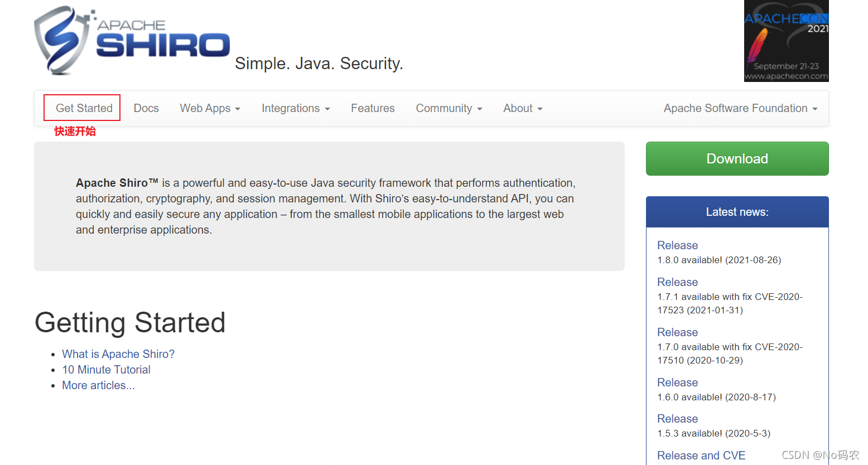Expand the About dropdown menu

point(523,108)
